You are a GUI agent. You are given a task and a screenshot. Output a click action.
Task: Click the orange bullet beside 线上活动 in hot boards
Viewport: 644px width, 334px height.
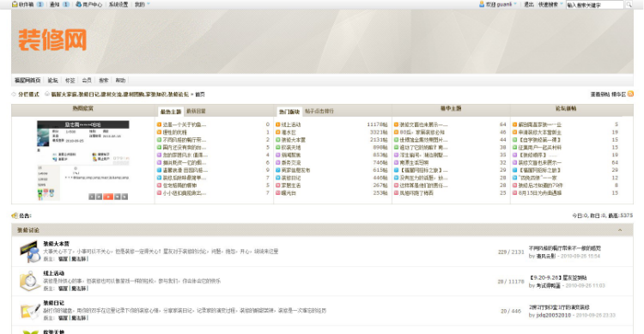click(x=278, y=124)
